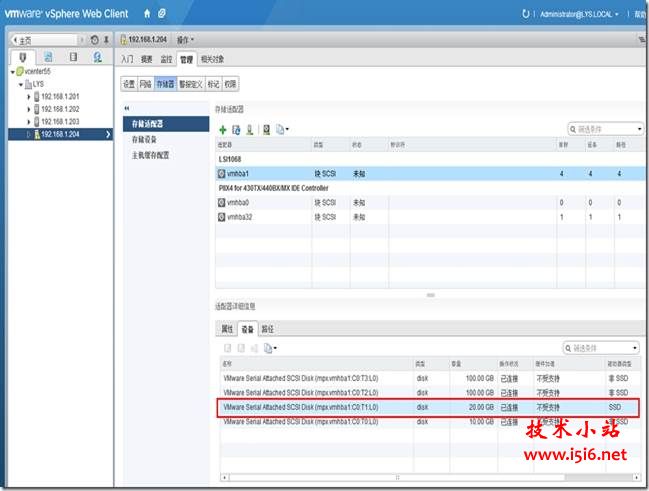
Task: Click the home icon in top banner
Action: coord(147,14)
